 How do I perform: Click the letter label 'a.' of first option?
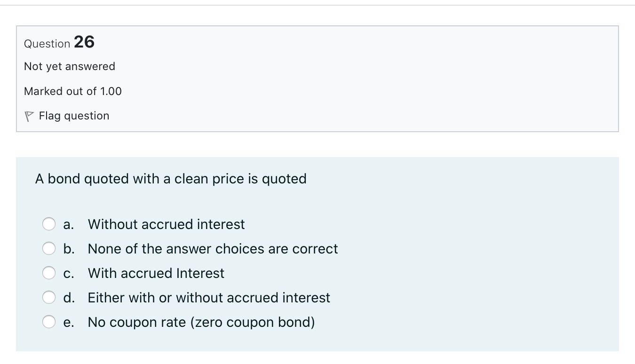pyautogui.click(x=69, y=225)
